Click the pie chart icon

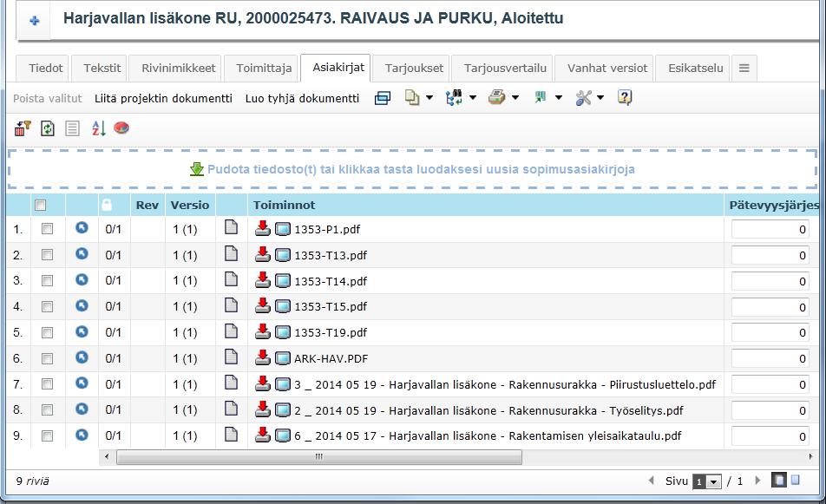pos(121,128)
